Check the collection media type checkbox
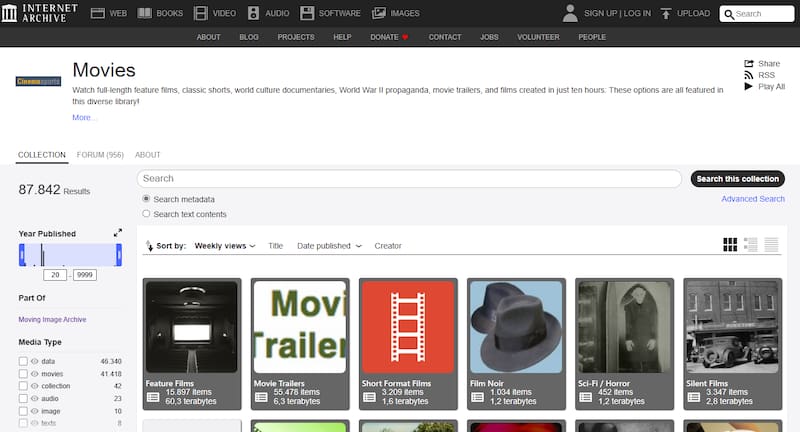The width and height of the screenshot is (800, 432). [23, 386]
